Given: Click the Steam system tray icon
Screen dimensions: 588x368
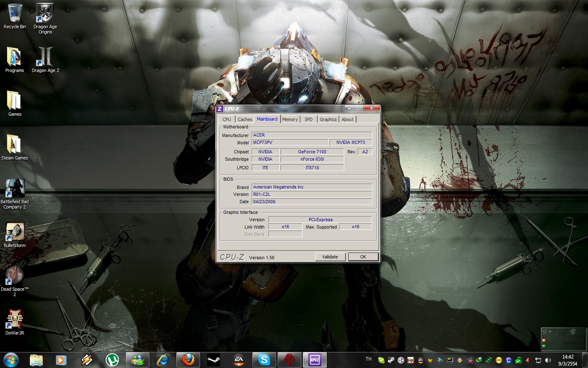Looking at the screenshot, I should [x=391, y=360].
